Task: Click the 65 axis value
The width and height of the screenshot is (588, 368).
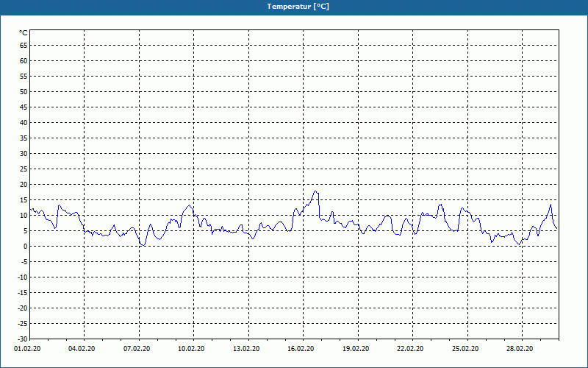Action: [x=24, y=46]
